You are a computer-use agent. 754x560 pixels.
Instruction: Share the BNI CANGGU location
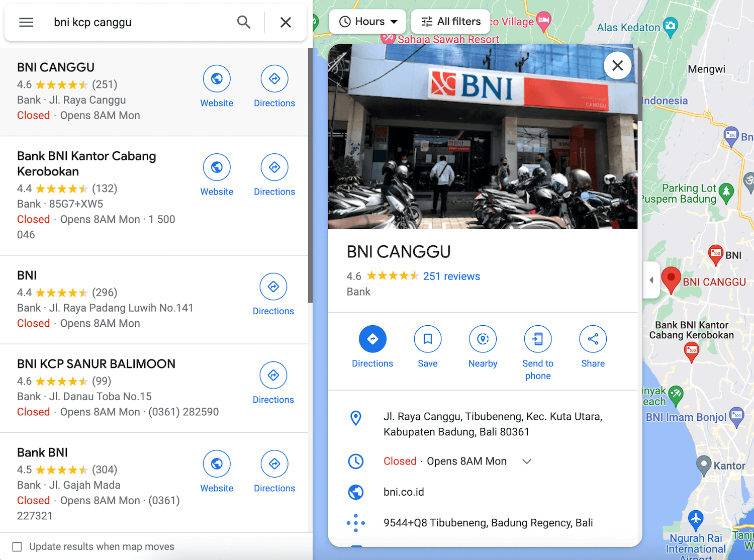click(x=593, y=339)
